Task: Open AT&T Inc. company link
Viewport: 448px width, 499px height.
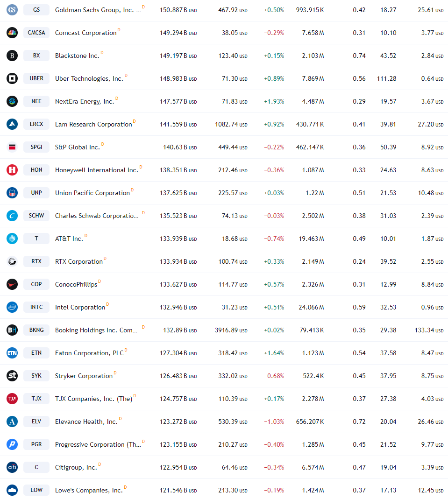Action: point(69,239)
